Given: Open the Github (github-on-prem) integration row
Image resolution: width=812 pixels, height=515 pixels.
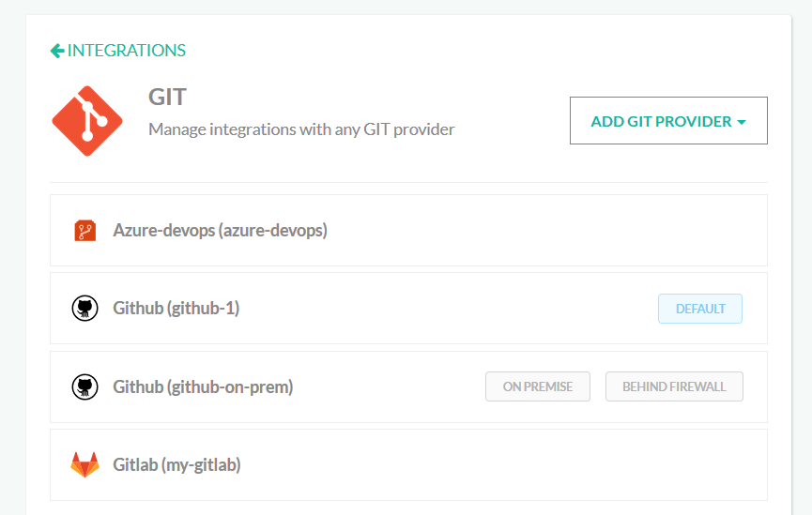Looking at the screenshot, I should pos(408,386).
